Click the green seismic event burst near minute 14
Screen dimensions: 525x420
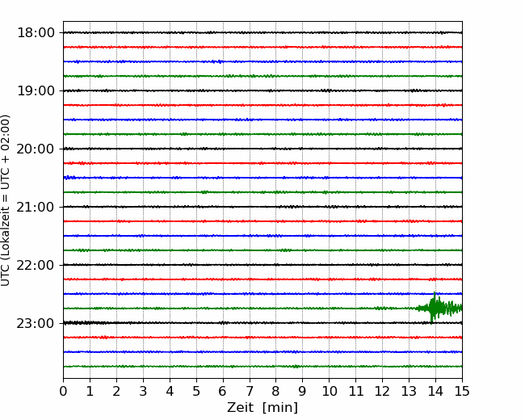coord(439,308)
